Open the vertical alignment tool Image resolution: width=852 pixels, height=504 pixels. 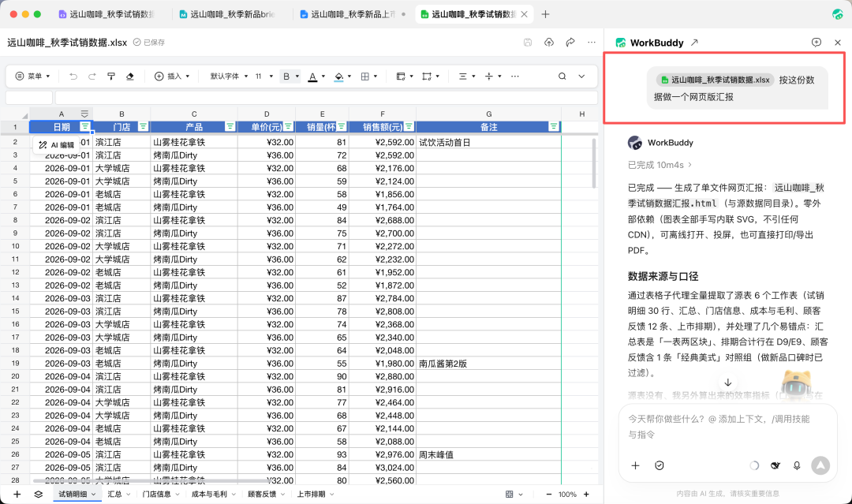[489, 77]
